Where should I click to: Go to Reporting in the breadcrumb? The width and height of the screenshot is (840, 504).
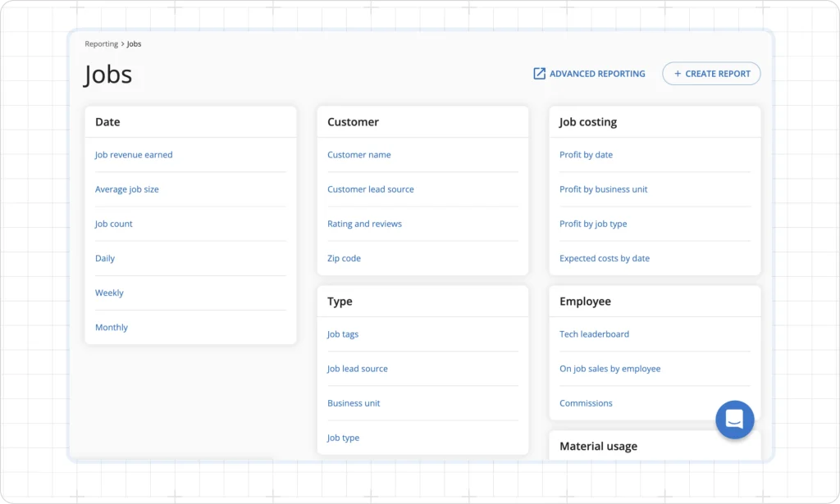click(x=101, y=44)
